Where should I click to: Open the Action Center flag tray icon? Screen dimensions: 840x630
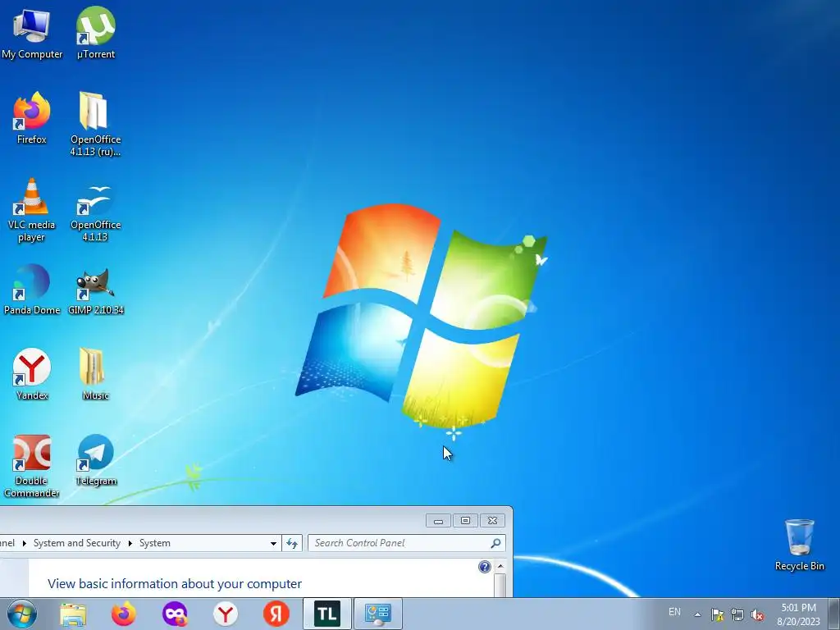click(717, 614)
